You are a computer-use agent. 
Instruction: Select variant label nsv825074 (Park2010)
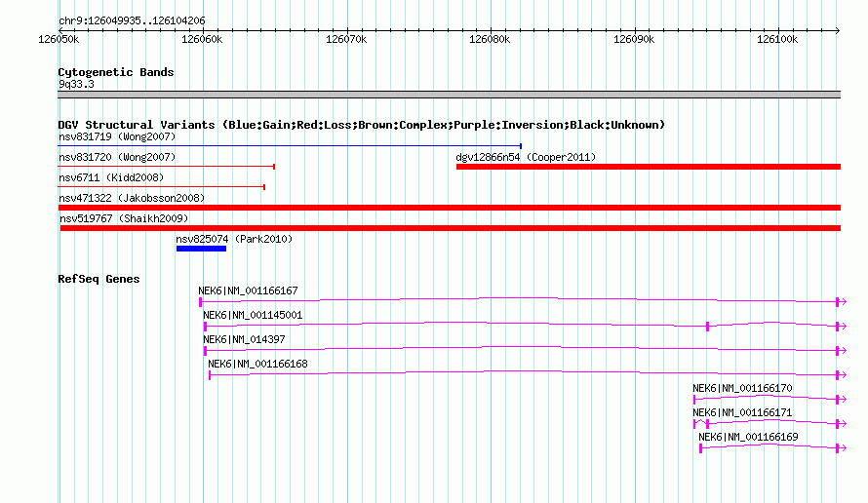tap(234, 239)
